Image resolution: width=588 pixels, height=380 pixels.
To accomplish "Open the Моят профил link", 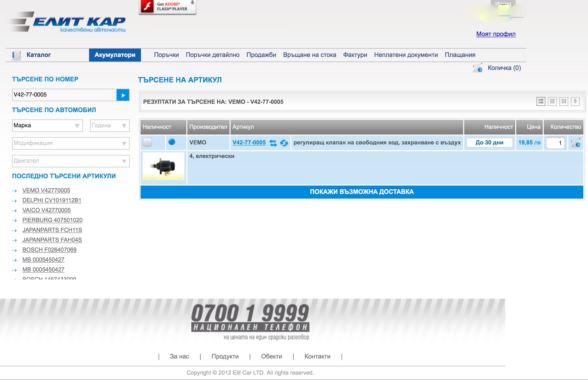I will 496,34.
